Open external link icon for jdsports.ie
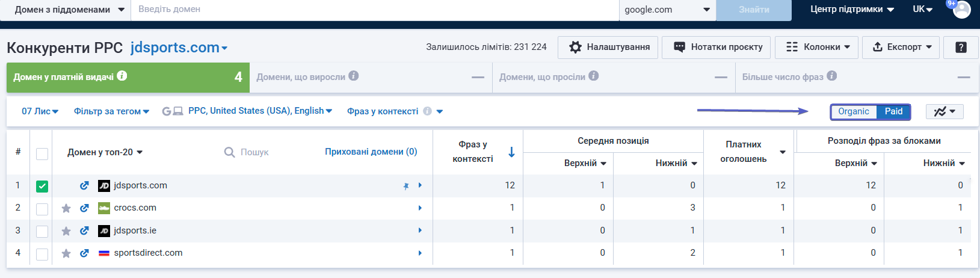 point(84,231)
